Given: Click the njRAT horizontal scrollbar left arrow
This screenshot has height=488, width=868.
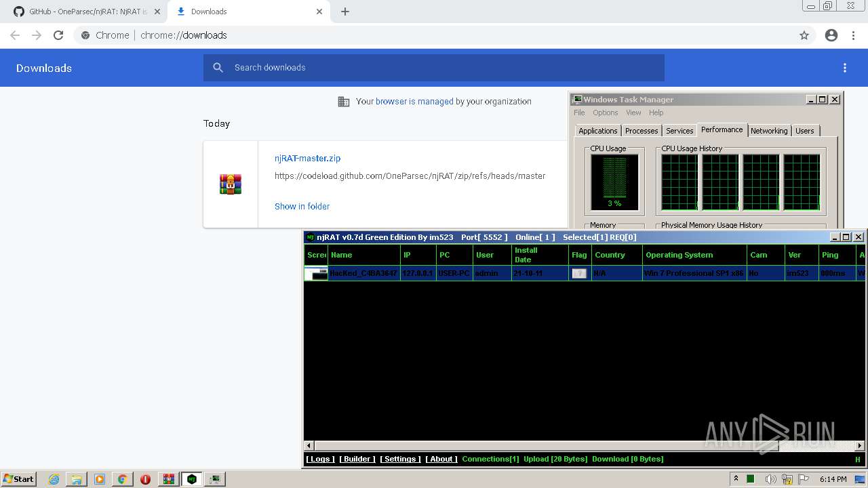Looking at the screenshot, I should (x=309, y=445).
